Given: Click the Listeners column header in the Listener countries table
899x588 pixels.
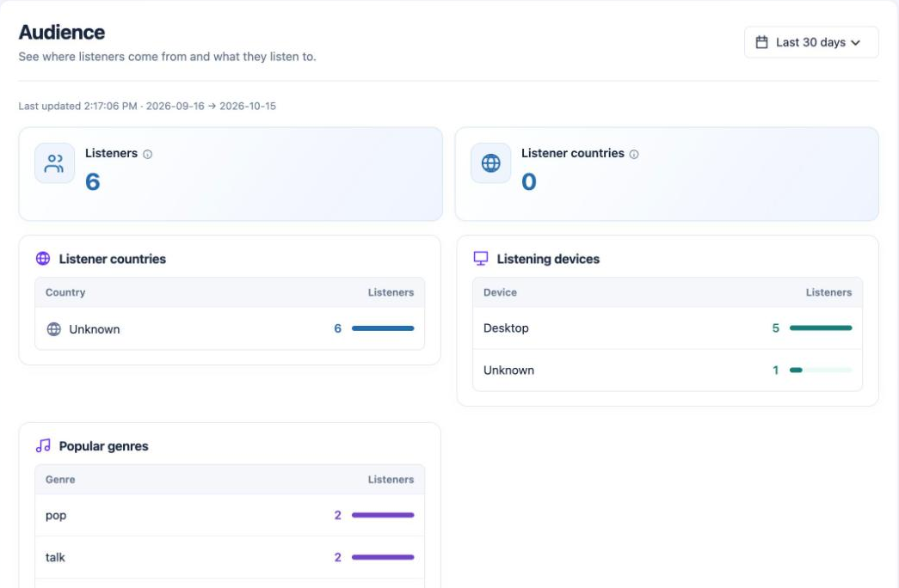Looking at the screenshot, I should (x=391, y=292).
